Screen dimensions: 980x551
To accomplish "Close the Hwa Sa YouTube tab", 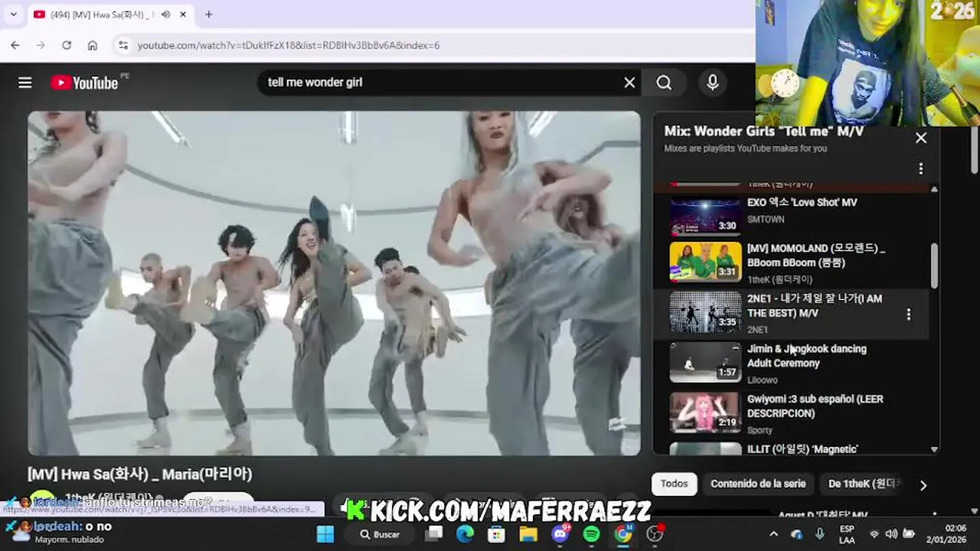I will coord(183,15).
